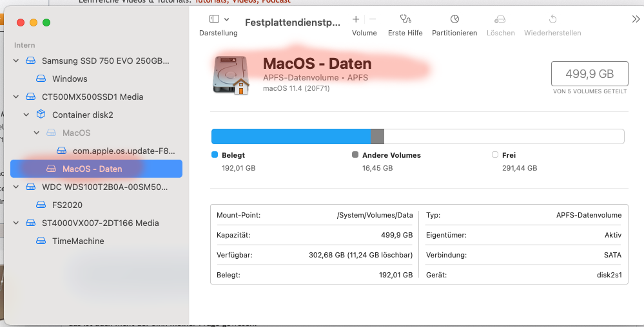This screenshot has width=644, height=327.
Task: Open the Darstellung dropdown chevron
Action: (226, 19)
